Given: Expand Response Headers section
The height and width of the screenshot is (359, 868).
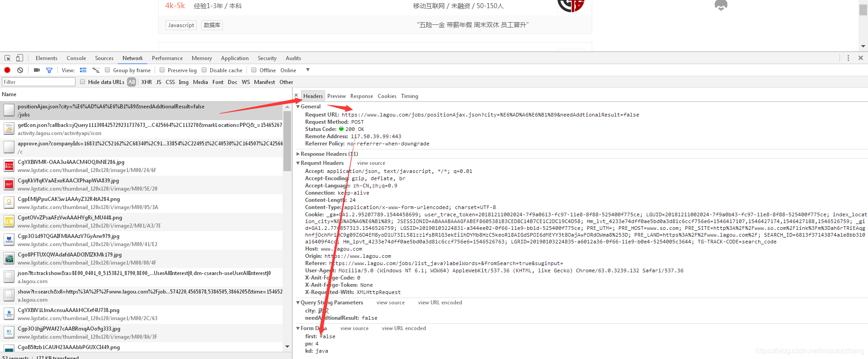Looking at the screenshot, I should click(x=298, y=154).
